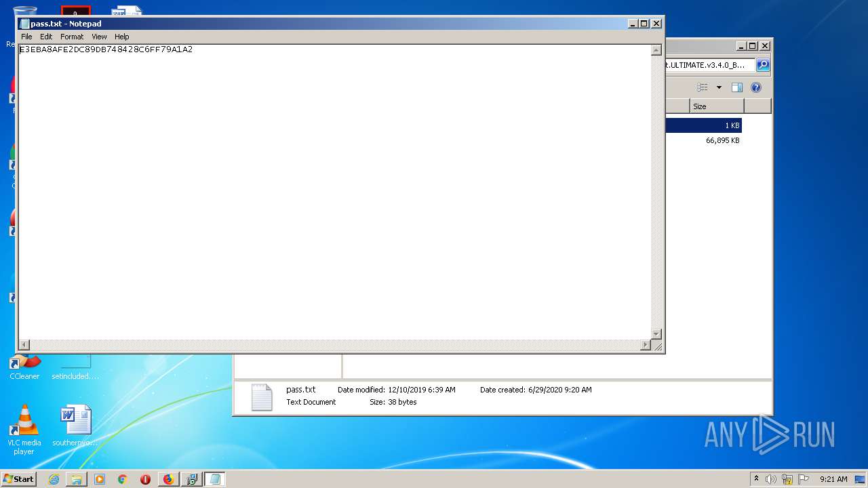Click Notepad vertical scrollbar up arrow
Screen dimensions: 868x488
click(656, 50)
